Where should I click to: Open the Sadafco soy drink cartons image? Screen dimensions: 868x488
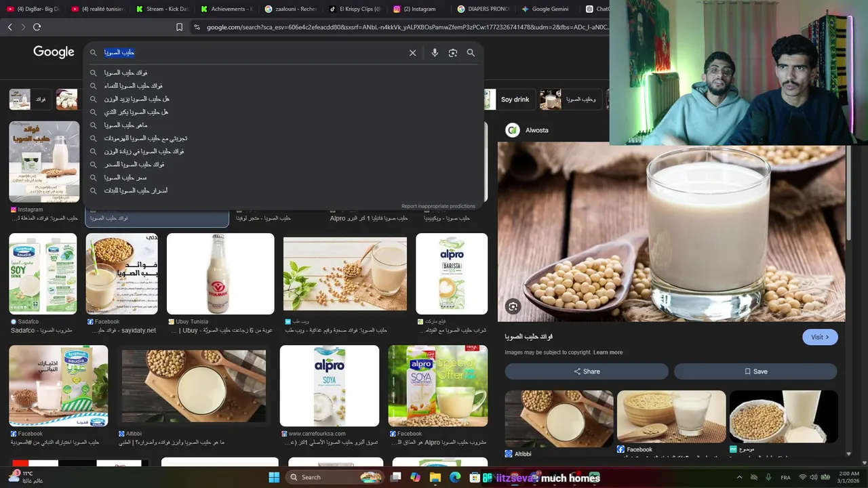pyautogui.click(x=43, y=274)
